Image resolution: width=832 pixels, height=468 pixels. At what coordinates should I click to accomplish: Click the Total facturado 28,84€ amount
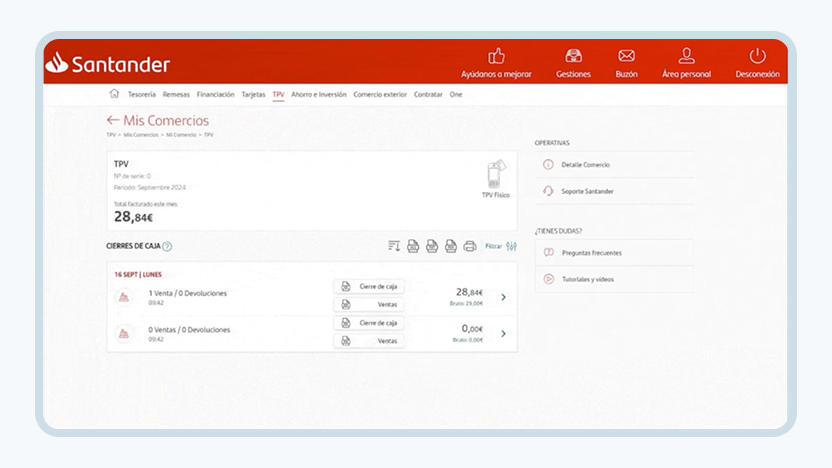click(x=133, y=216)
